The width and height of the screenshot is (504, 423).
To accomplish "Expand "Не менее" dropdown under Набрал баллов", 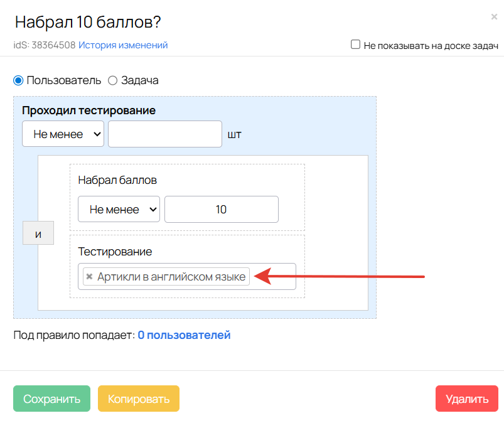I will pos(119,210).
